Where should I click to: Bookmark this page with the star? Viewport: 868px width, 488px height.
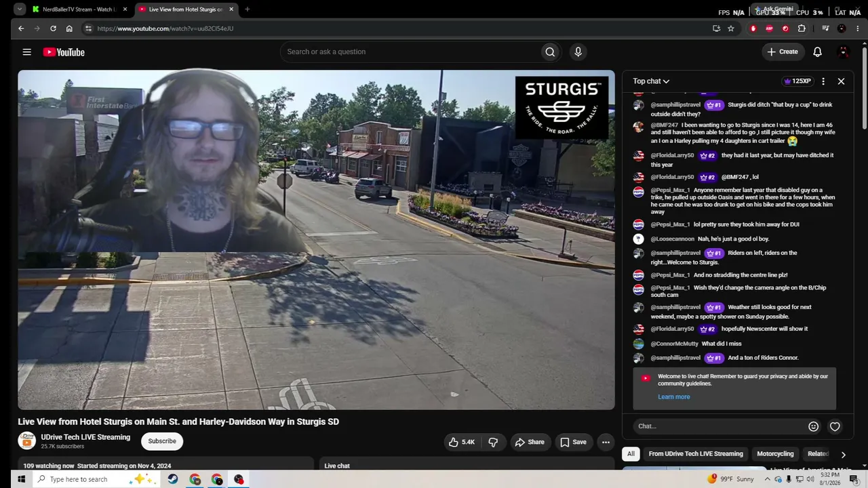[x=731, y=28]
